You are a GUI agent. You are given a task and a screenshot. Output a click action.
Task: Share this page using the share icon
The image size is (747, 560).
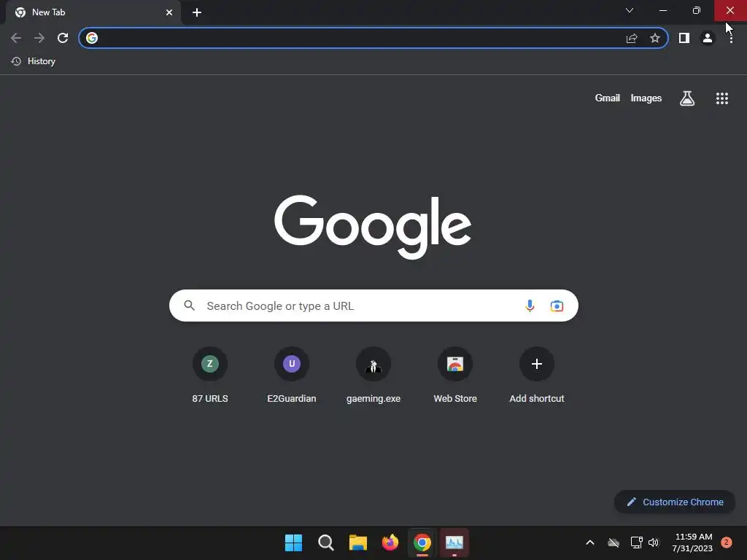tap(632, 38)
